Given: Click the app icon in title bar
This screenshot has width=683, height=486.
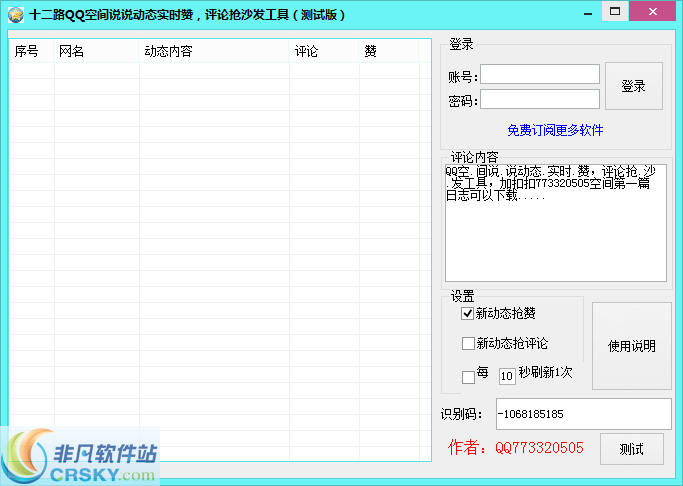Looking at the screenshot, I should coord(14,14).
